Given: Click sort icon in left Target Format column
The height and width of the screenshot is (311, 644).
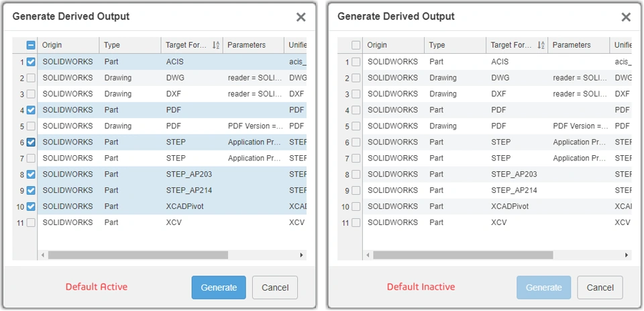Looking at the screenshot, I should (216, 45).
